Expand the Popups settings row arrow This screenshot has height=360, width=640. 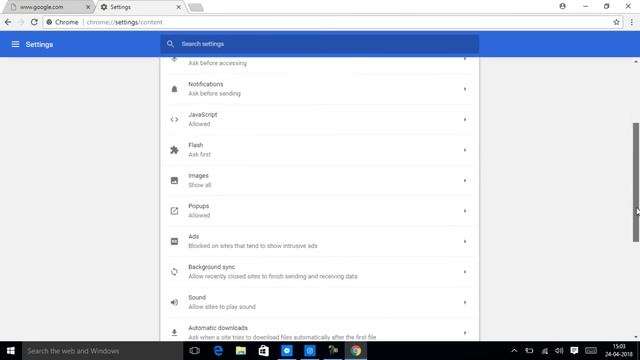tap(465, 211)
